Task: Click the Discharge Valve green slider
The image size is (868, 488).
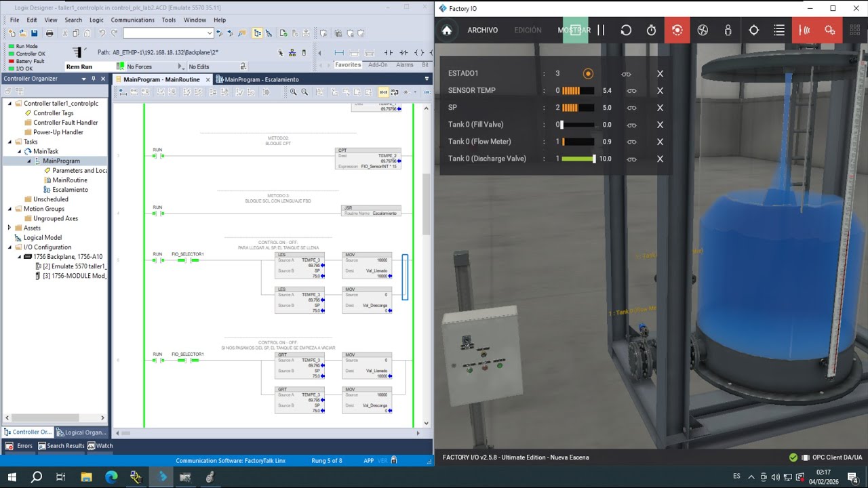Action: point(578,159)
